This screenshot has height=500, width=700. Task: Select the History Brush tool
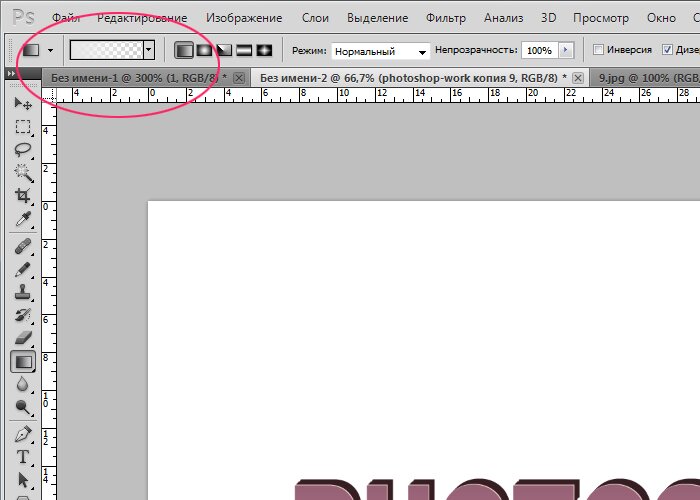click(x=23, y=316)
